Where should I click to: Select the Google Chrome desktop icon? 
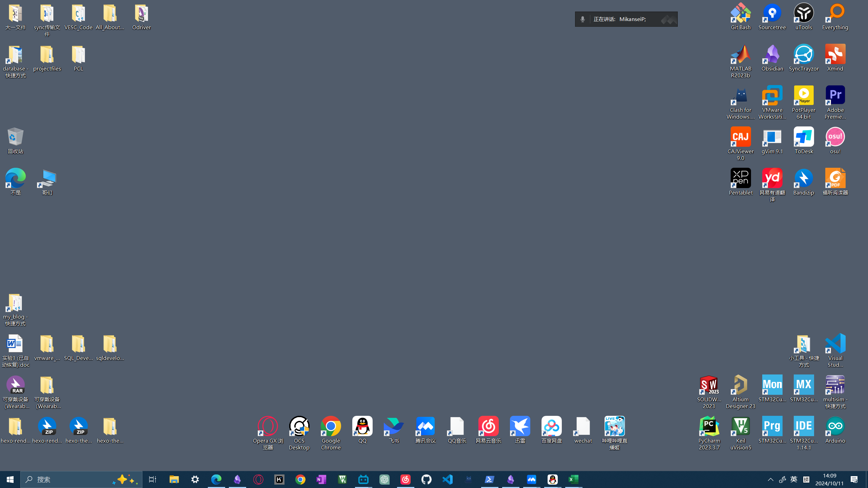coord(331,433)
